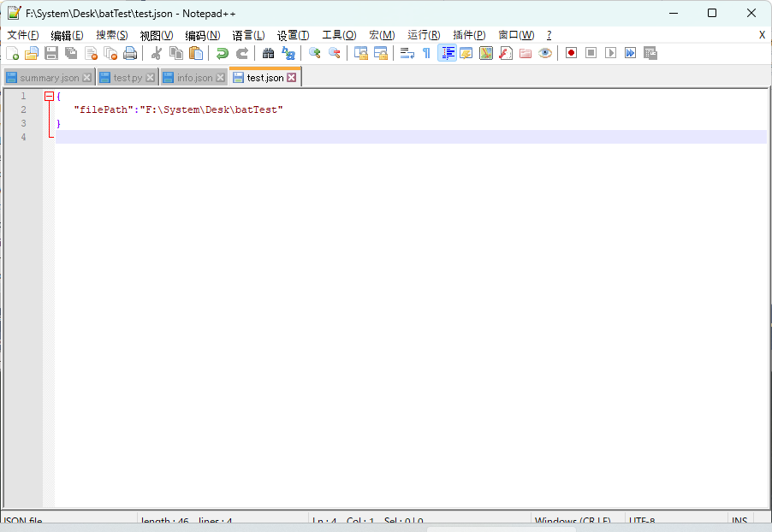Run macro multiple times icon
The image size is (772, 532).
click(x=630, y=53)
